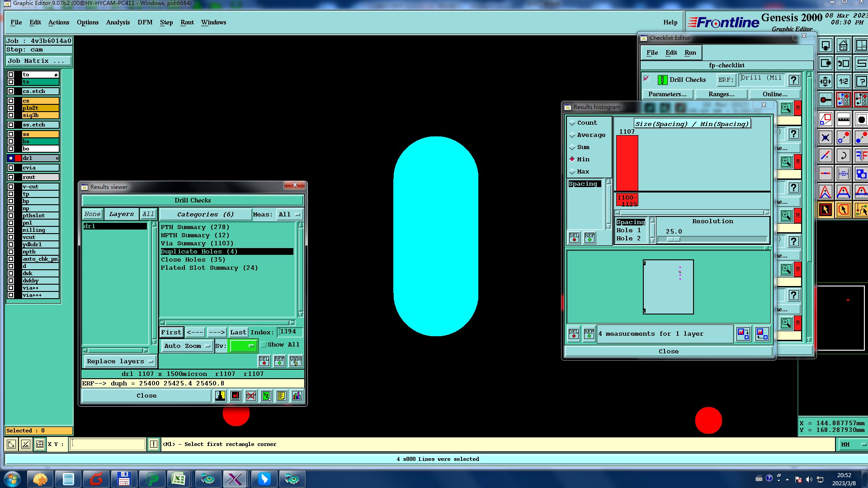Open the Replace layers dropdown
Screen dimensions: 868x488
click(x=120, y=361)
